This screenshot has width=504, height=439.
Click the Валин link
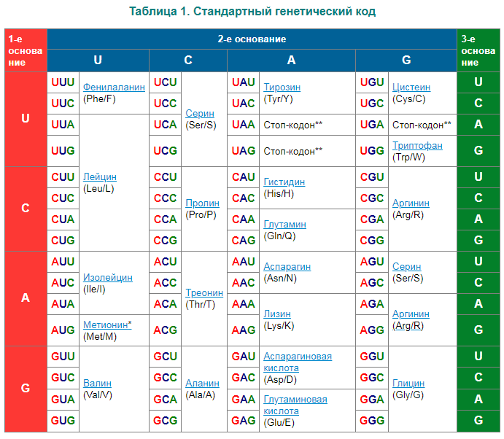(x=97, y=383)
